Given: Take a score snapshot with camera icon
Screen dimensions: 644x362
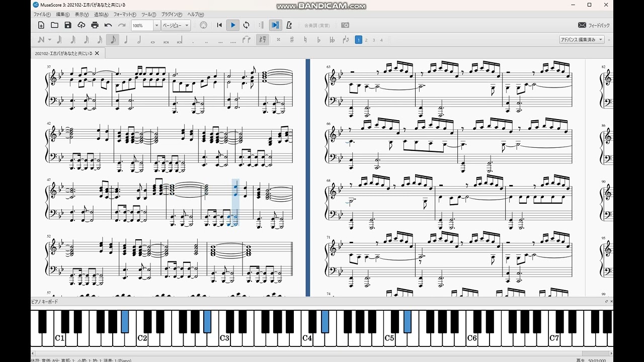Looking at the screenshot, I should [x=345, y=25].
